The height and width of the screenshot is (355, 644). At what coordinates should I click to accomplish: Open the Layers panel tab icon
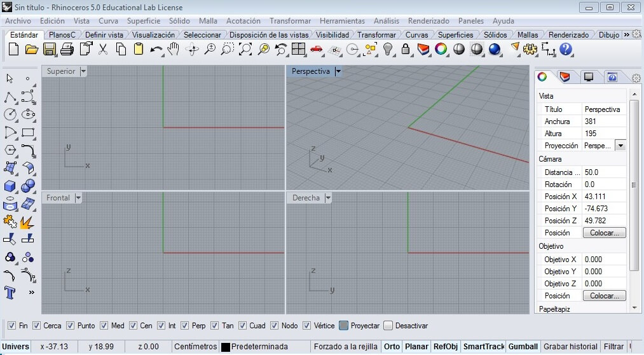[565, 77]
